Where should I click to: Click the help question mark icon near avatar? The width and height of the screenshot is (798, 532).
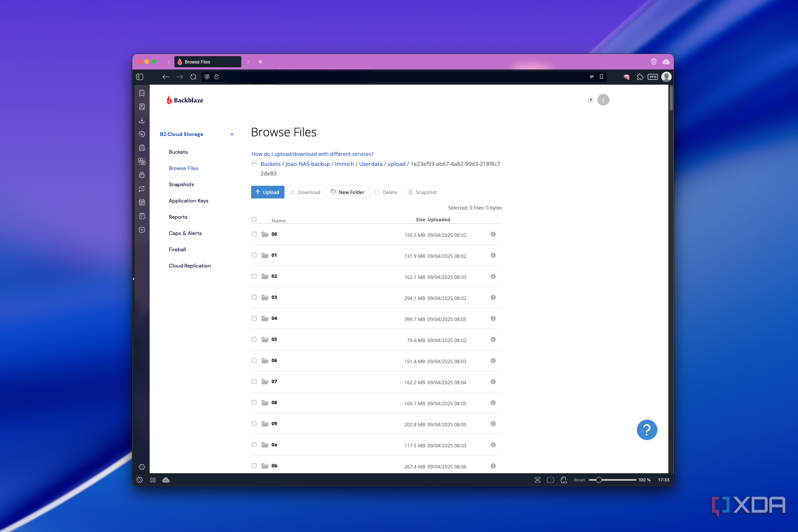591,100
